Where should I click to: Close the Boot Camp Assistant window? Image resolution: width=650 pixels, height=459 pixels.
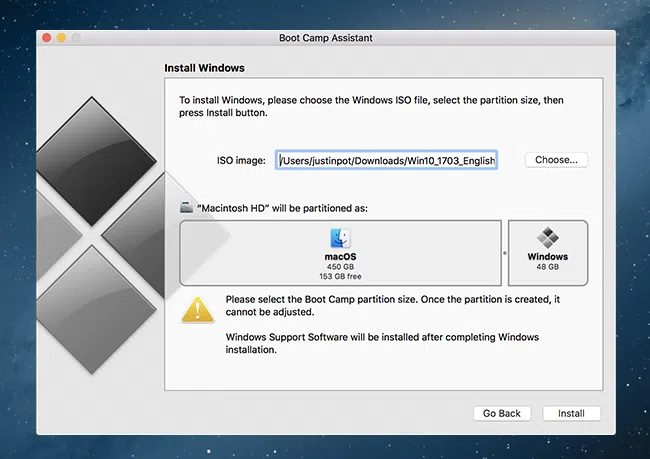tap(47, 38)
